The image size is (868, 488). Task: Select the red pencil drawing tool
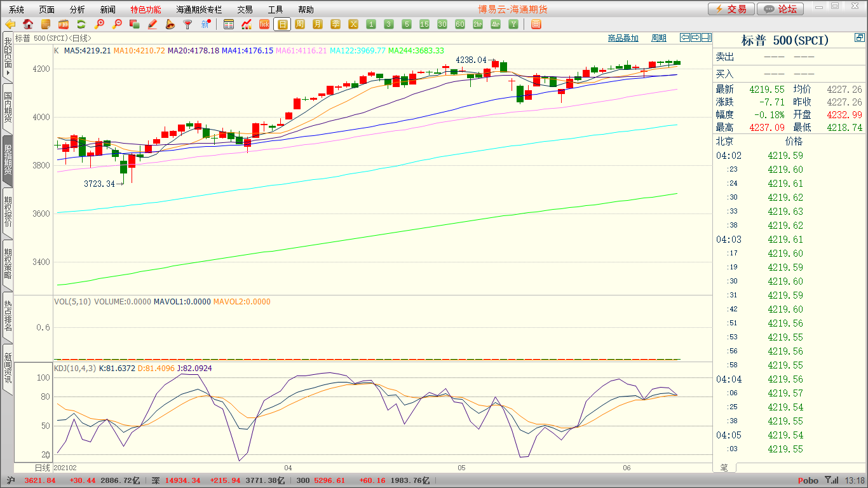153,24
